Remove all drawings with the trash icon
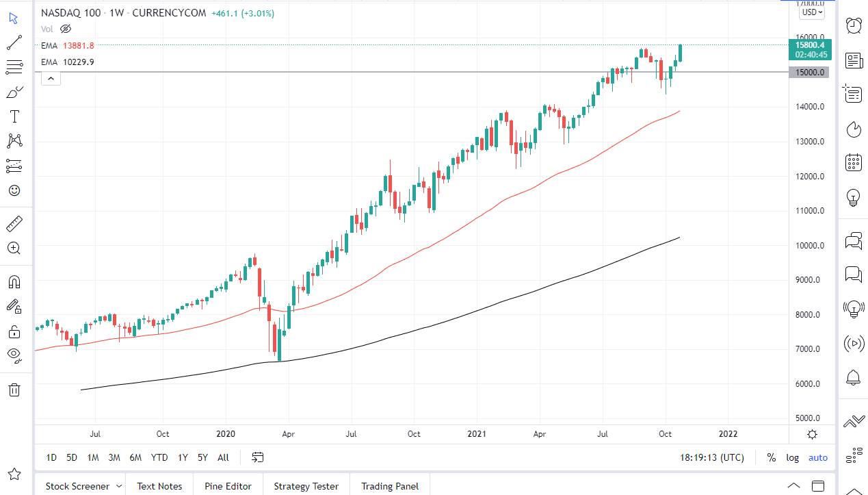The image size is (868, 495). point(14,389)
